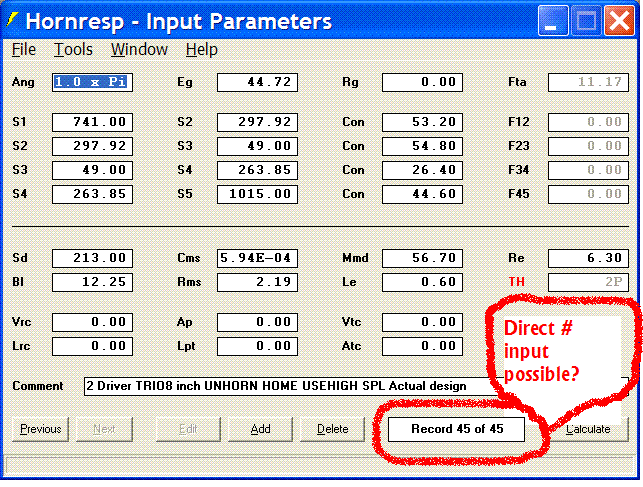Click the TH field showing 2P
Image resolution: width=643 pixels, height=487 pixels.
click(x=588, y=282)
